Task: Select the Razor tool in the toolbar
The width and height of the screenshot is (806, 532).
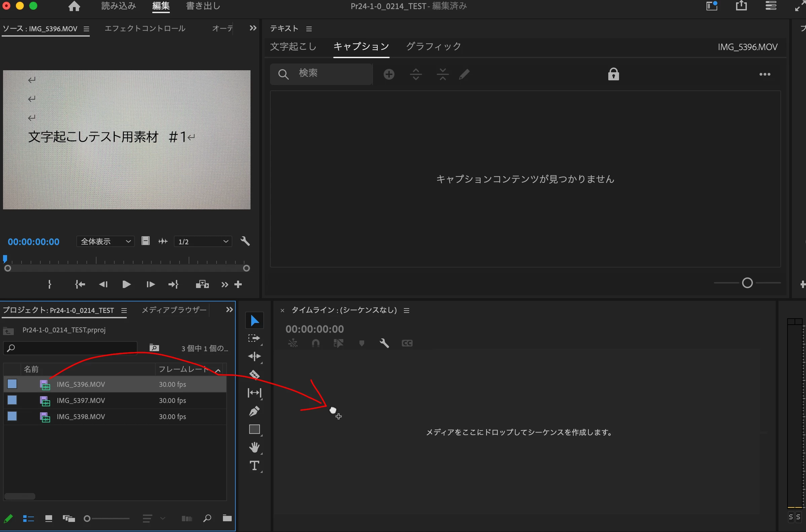Action: [254, 375]
